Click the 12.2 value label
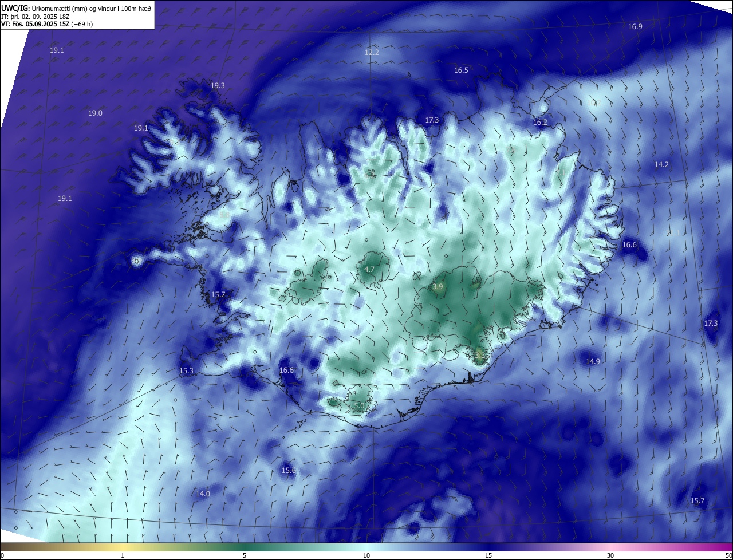The width and height of the screenshot is (733, 560). tap(372, 52)
